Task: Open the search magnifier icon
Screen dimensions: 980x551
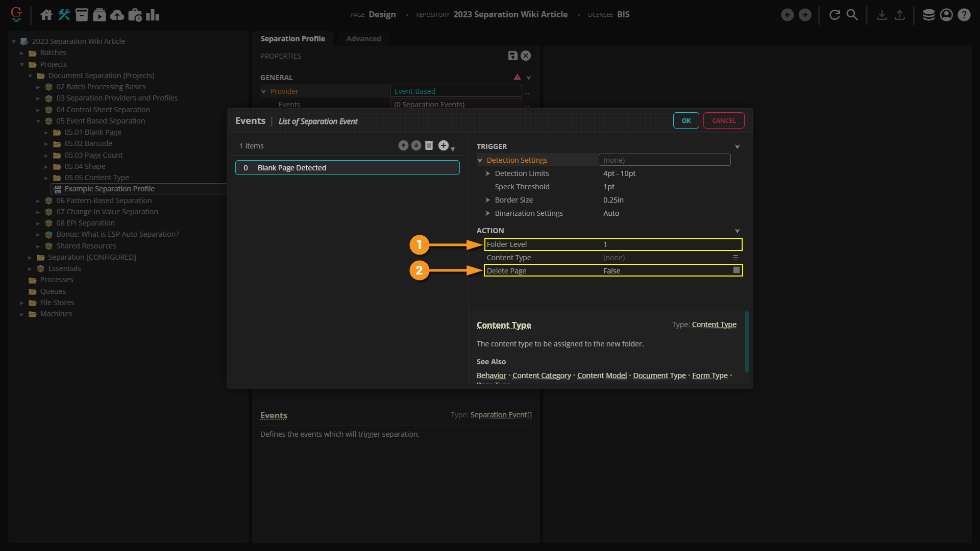Action: pos(852,15)
